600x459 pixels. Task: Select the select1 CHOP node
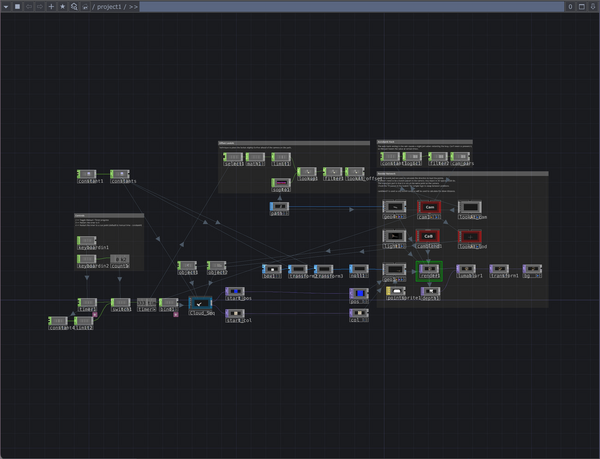pyautogui.click(x=233, y=157)
